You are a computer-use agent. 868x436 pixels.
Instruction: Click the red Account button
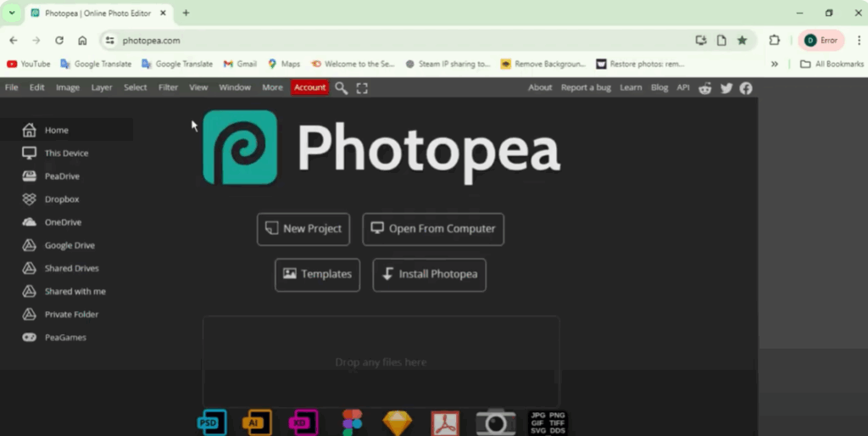pos(310,87)
